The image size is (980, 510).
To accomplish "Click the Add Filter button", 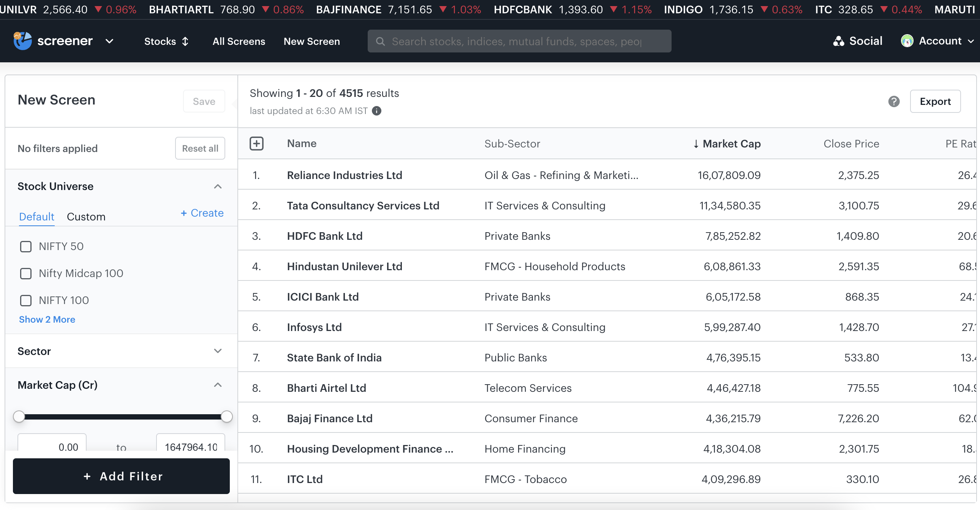I will tap(121, 476).
